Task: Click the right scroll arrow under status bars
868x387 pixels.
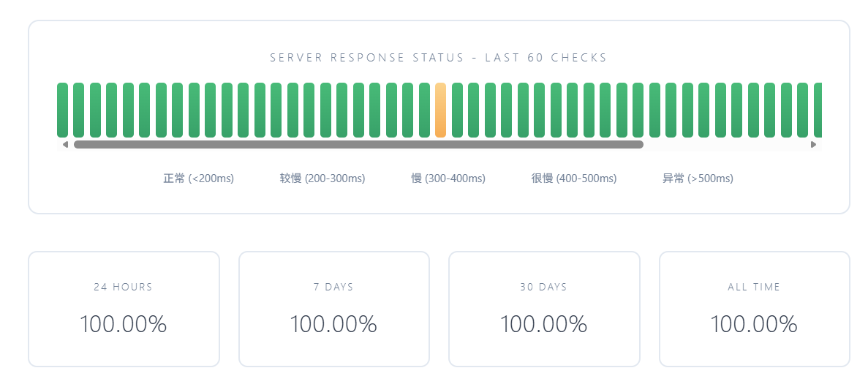Action: tap(814, 145)
